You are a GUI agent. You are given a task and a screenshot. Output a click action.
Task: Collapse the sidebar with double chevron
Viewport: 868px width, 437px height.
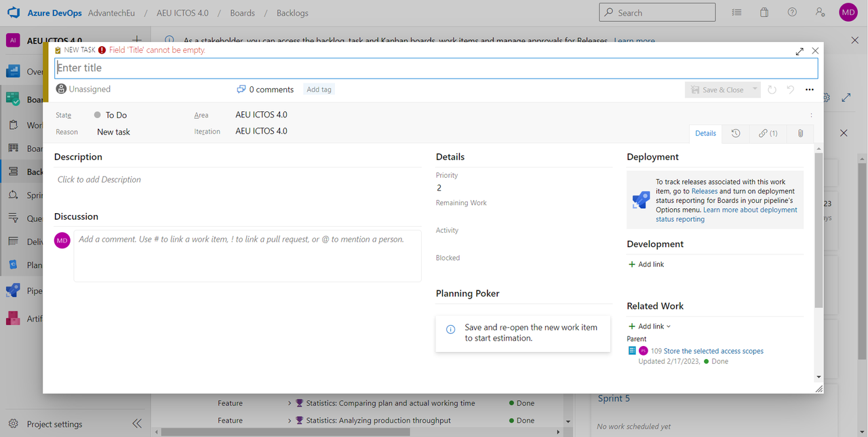click(x=137, y=423)
